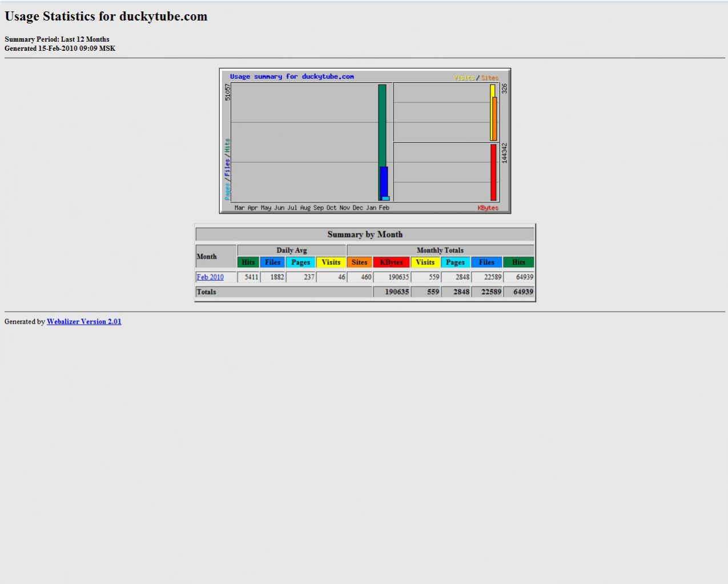Open the Feb 2010 monthly report link
Screen dimensions: 728x584
tap(210, 277)
